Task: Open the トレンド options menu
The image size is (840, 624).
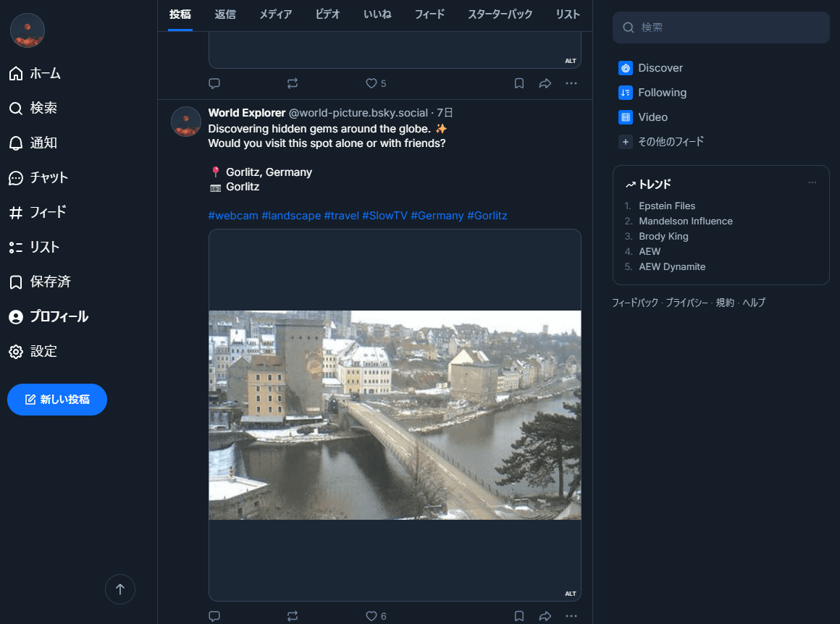Action: pos(812,182)
